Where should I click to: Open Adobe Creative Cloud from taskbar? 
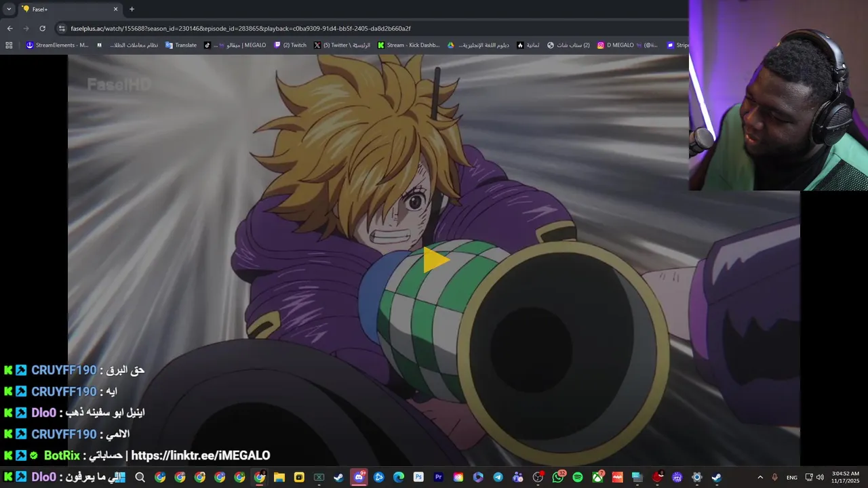458,477
